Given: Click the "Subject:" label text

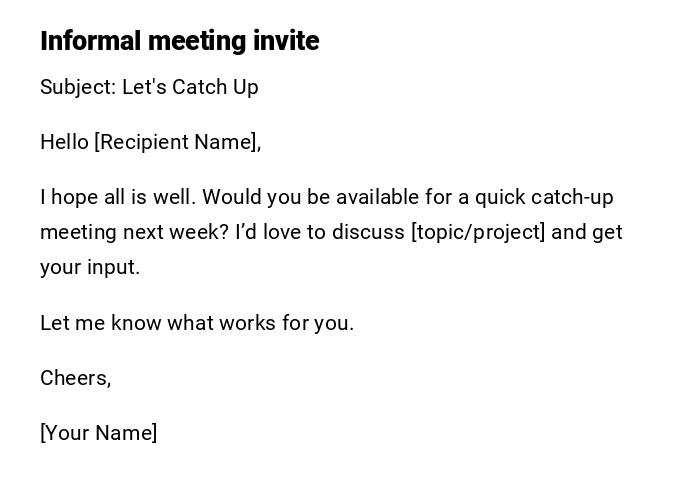Looking at the screenshot, I should click(78, 87).
